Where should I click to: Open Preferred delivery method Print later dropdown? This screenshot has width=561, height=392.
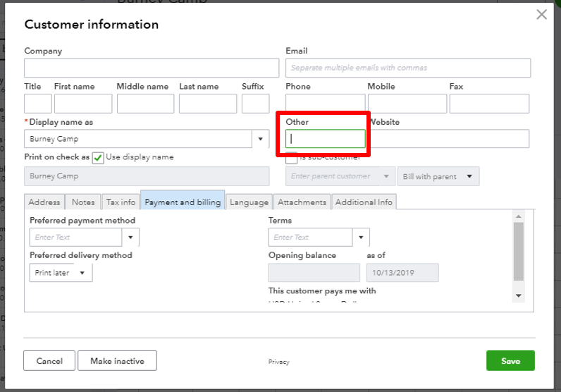(x=61, y=273)
